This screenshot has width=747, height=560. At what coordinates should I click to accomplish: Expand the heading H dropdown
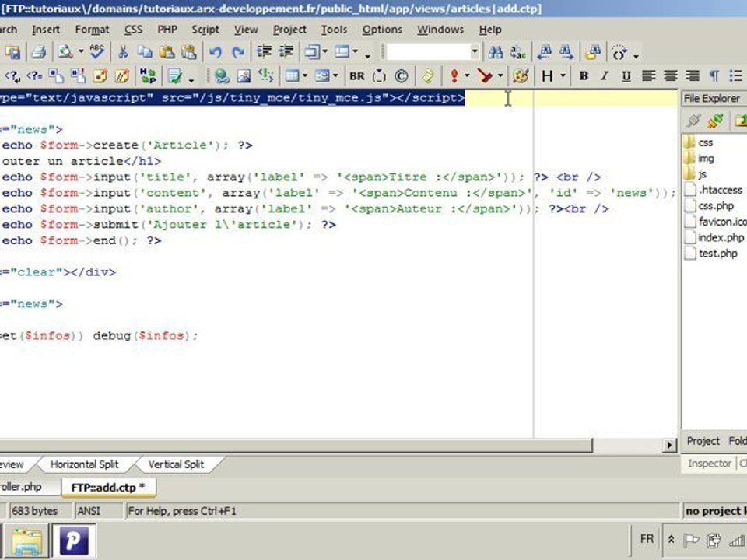coord(563,75)
